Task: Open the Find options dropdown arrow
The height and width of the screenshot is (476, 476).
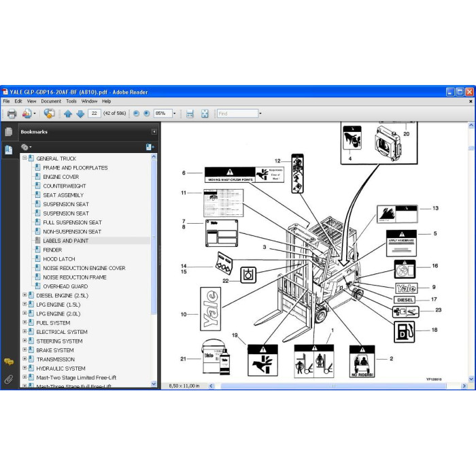Action: pos(260,114)
